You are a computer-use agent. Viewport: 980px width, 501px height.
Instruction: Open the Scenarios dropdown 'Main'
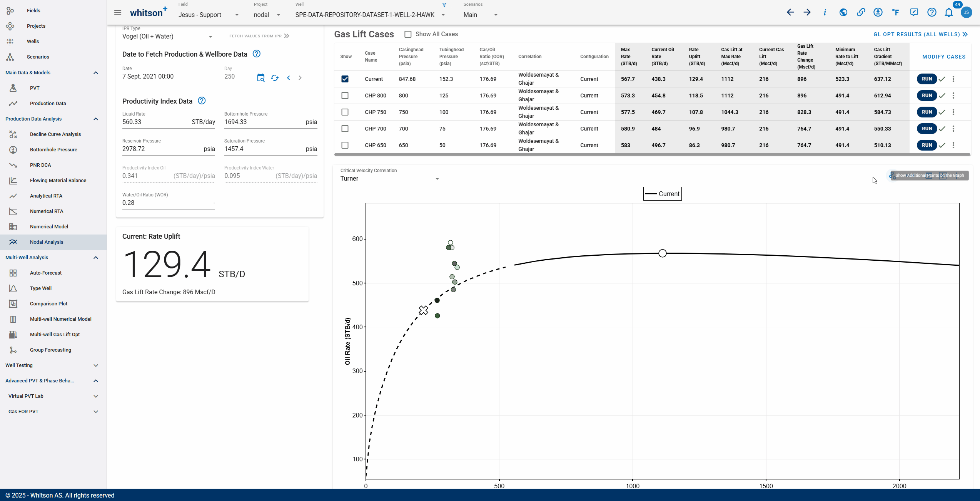pyautogui.click(x=481, y=15)
